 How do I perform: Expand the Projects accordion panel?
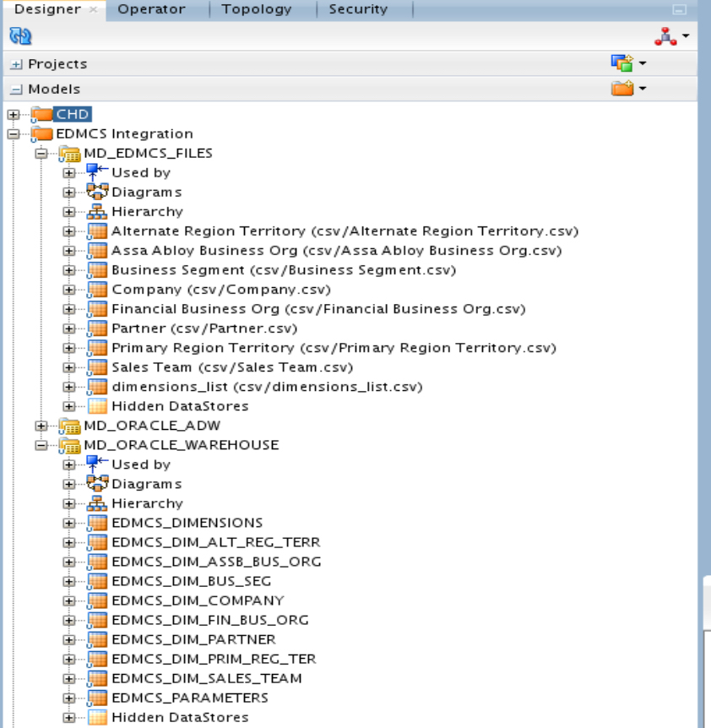(17, 62)
